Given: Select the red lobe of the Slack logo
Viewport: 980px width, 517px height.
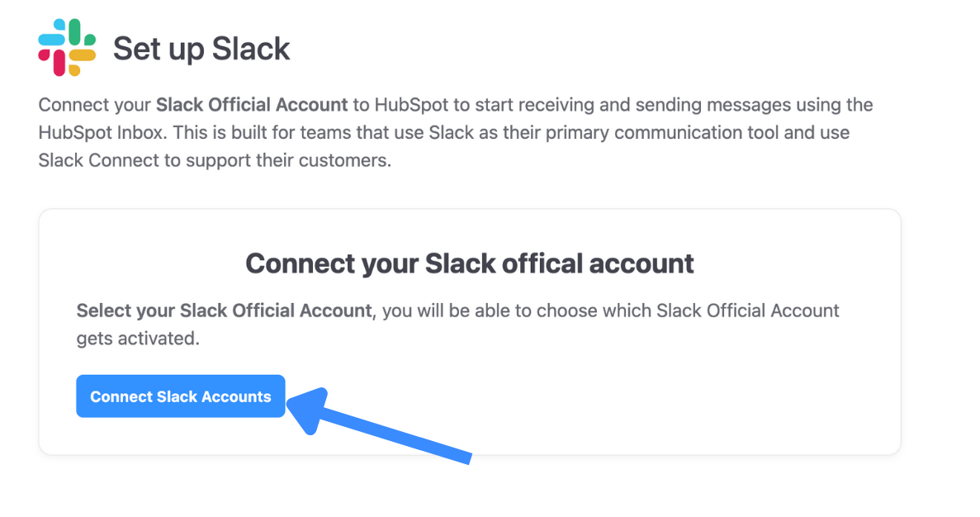Looking at the screenshot, I should click(59, 62).
